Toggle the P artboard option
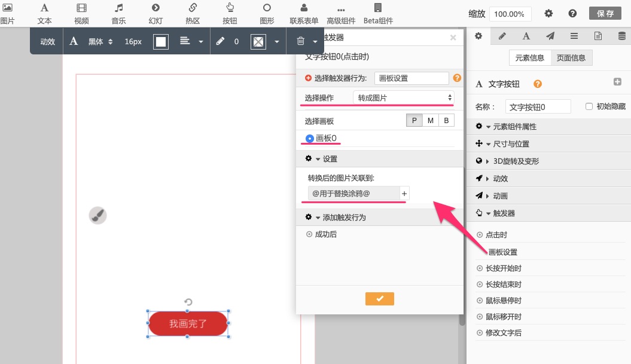The height and width of the screenshot is (364, 631). pyautogui.click(x=414, y=121)
